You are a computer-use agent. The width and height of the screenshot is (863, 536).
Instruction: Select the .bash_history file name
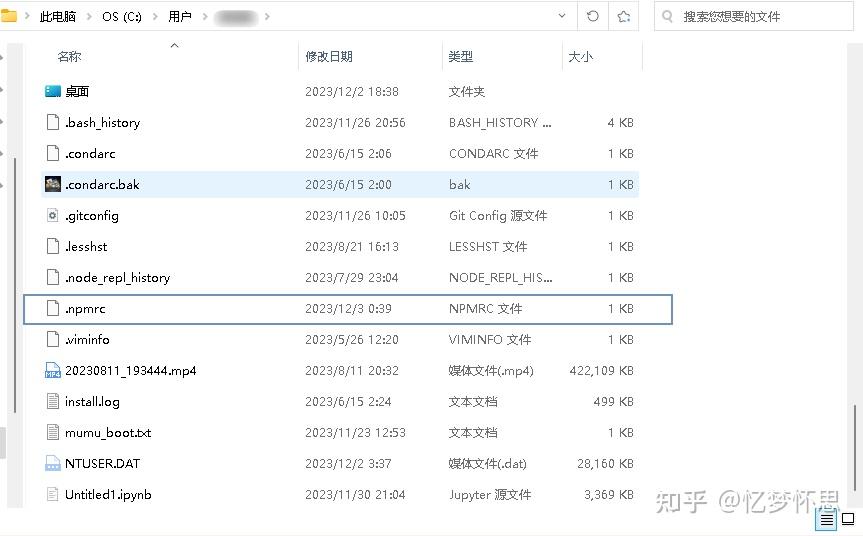coord(102,123)
